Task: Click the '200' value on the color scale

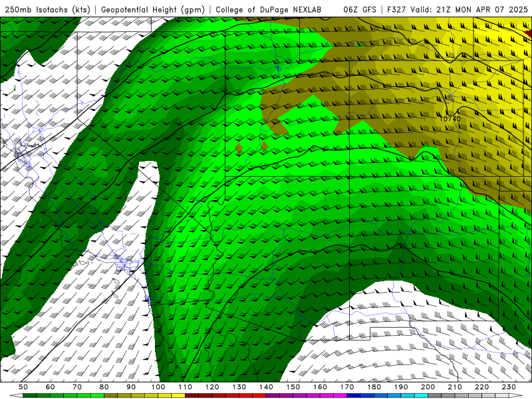Action: [x=428, y=387]
